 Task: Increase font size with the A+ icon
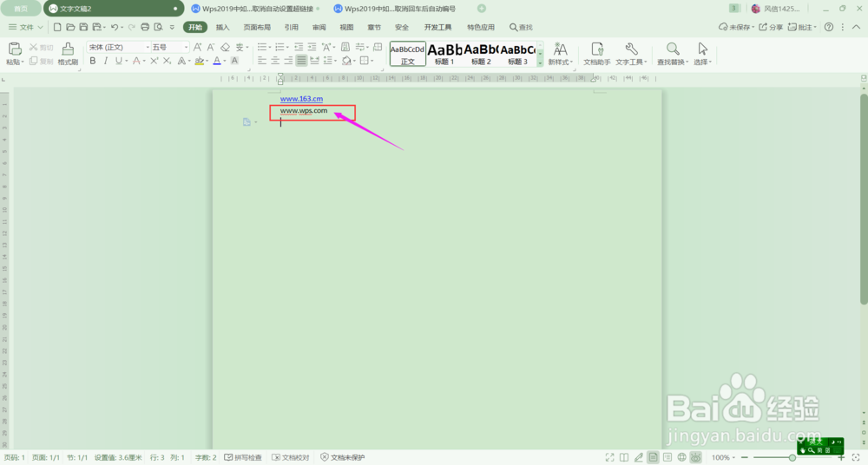pyautogui.click(x=198, y=48)
